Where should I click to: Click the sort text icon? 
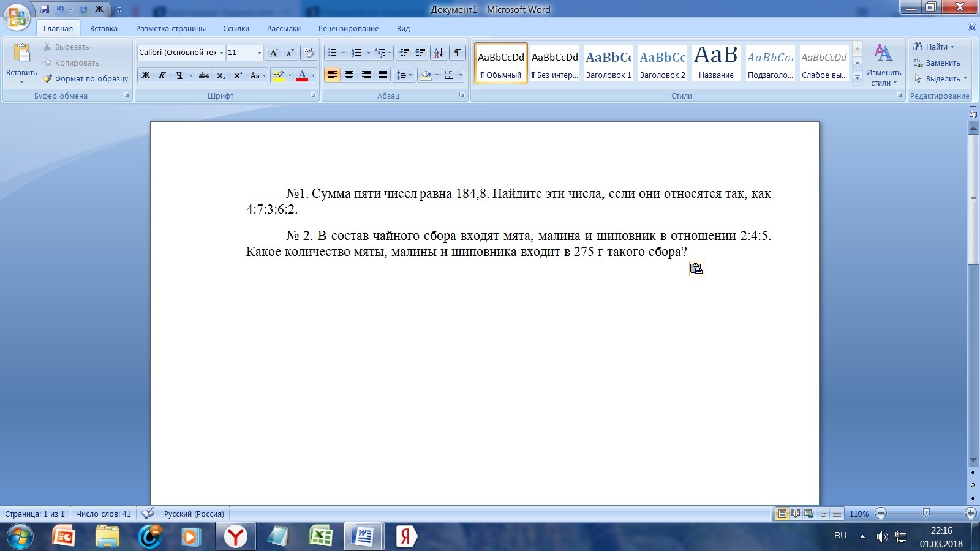coord(439,53)
